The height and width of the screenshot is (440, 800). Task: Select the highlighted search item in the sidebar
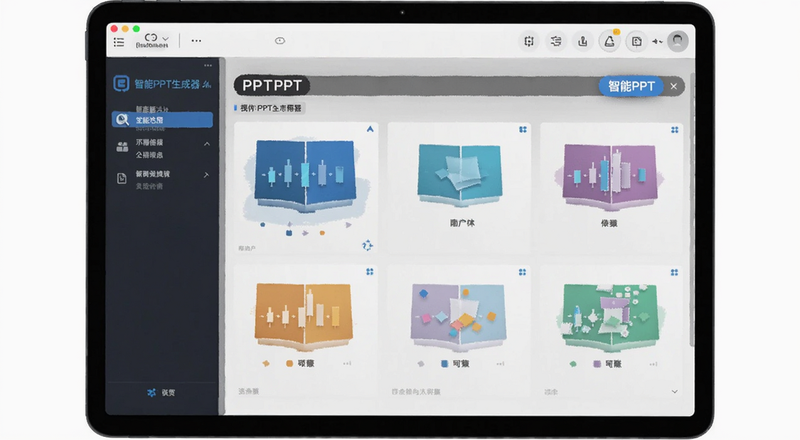[x=162, y=119]
